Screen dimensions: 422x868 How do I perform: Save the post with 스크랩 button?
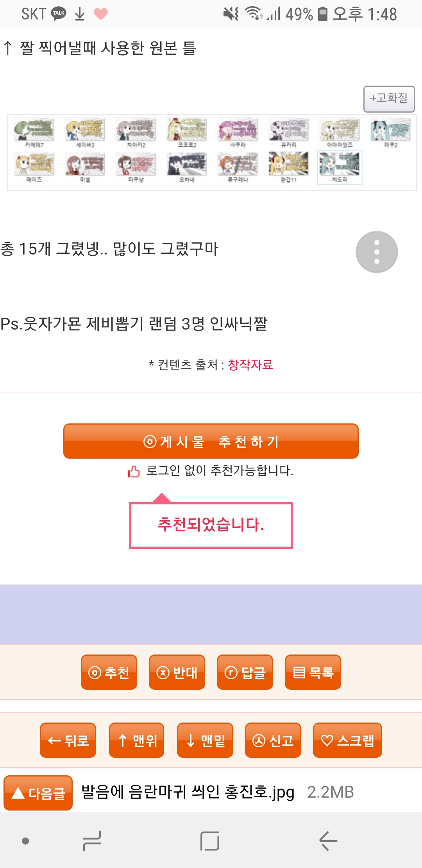coord(347,740)
